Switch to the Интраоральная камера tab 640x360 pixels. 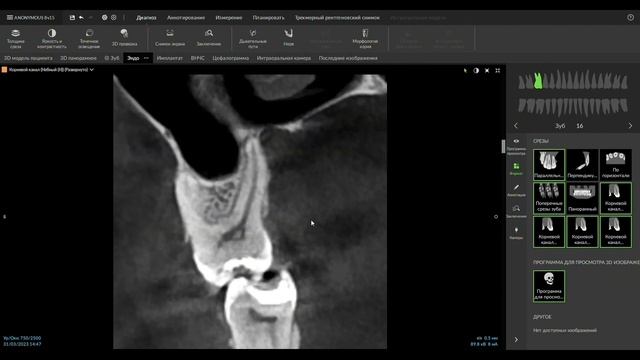pyautogui.click(x=284, y=58)
